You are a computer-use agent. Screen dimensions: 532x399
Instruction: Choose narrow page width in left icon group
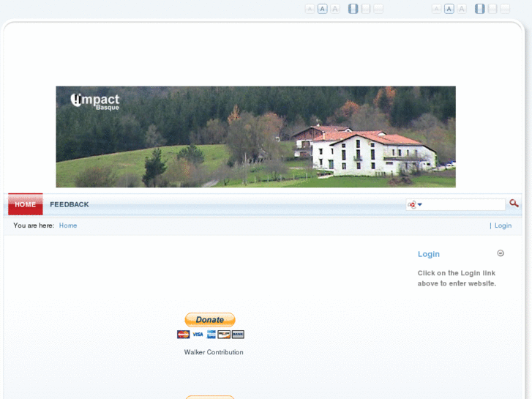click(x=353, y=9)
